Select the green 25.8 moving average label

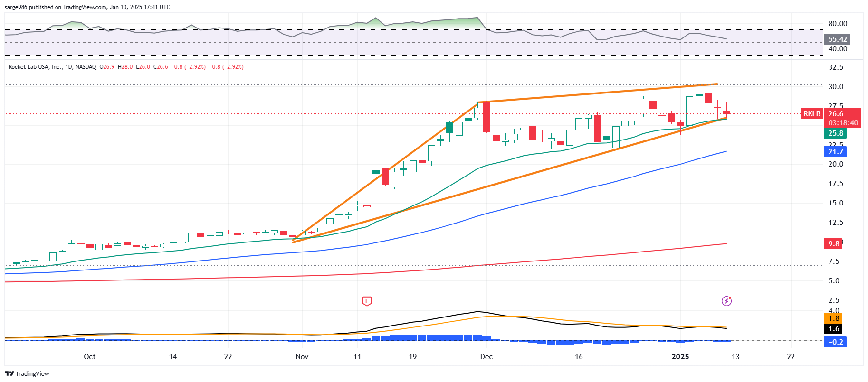coord(835,133)
